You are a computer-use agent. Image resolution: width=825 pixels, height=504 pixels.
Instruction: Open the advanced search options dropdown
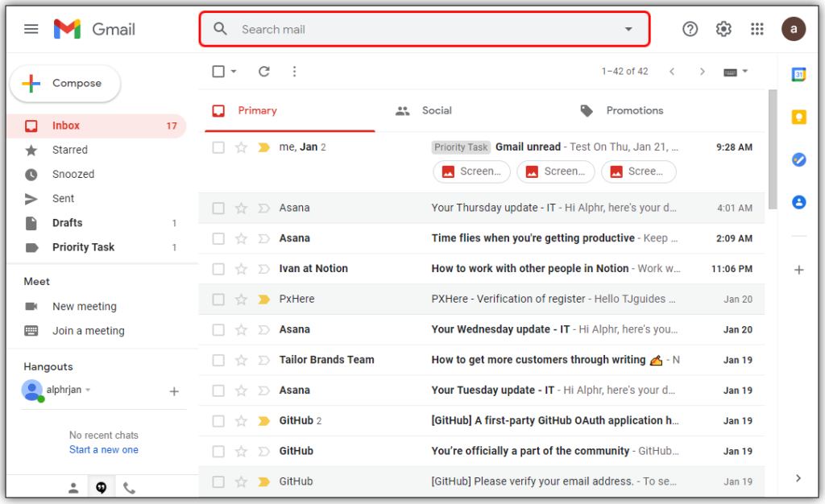(628, 28)
